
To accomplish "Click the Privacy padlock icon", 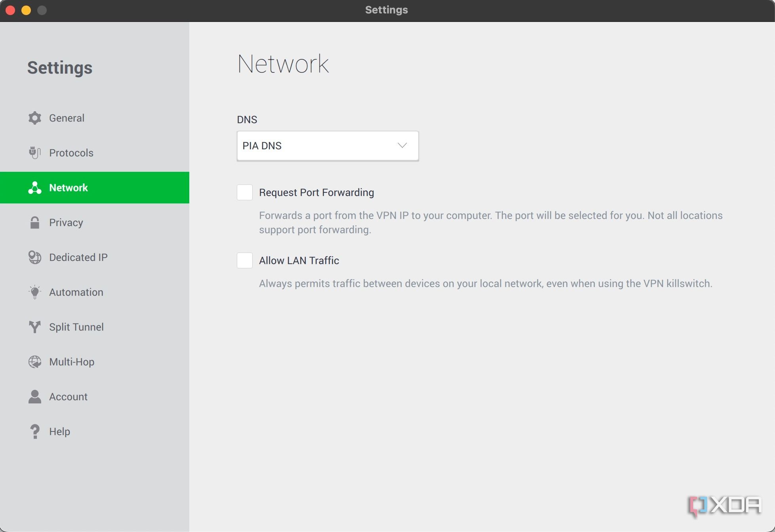I will [35, 222].
